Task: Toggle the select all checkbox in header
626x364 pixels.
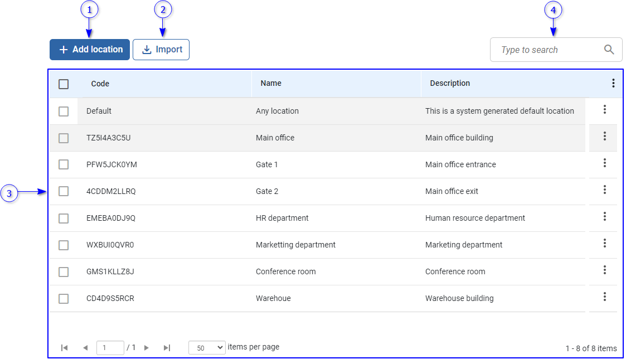Action: [x=64, y=84]
